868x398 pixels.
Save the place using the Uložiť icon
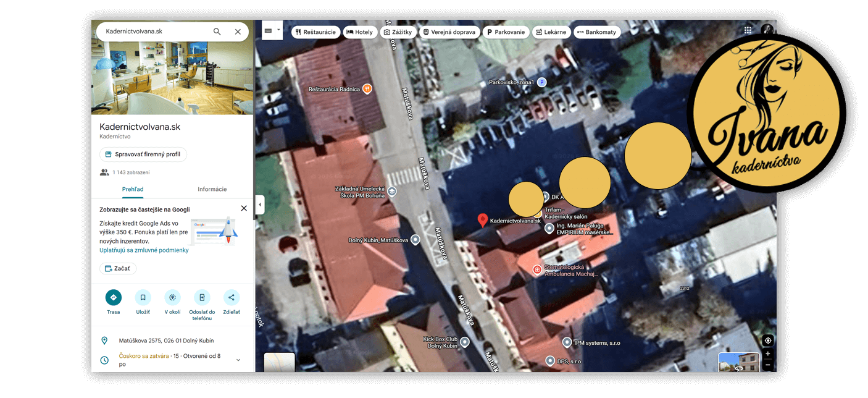143,297
